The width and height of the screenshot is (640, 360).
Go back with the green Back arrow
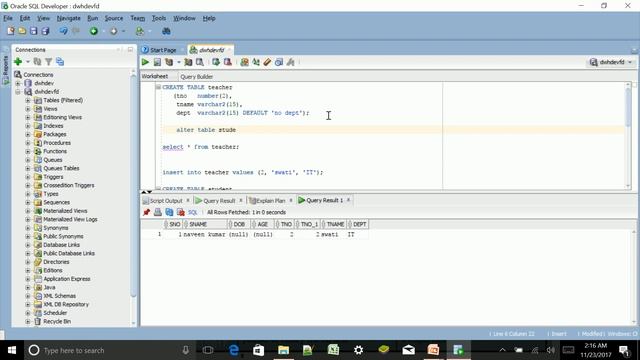(94, 31)
